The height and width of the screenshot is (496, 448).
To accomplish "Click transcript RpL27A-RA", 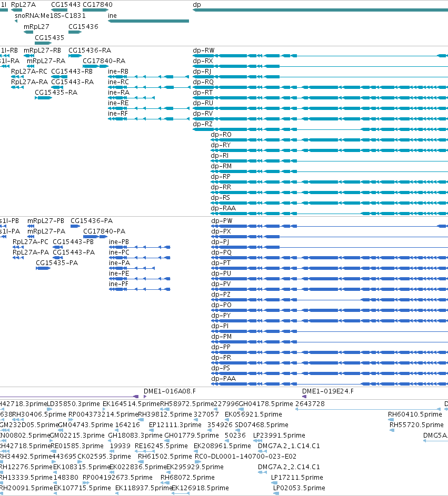I will pos(29,82).
